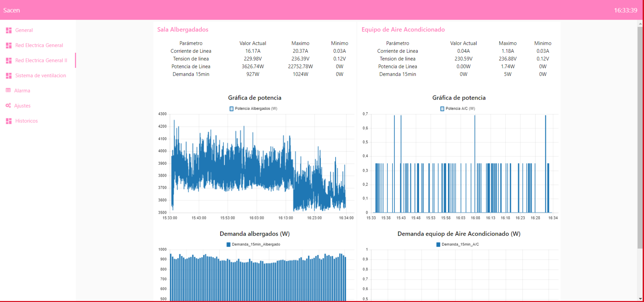
Task: Click the Sistema de ventilacion icon
Action: tap(9, 75)
